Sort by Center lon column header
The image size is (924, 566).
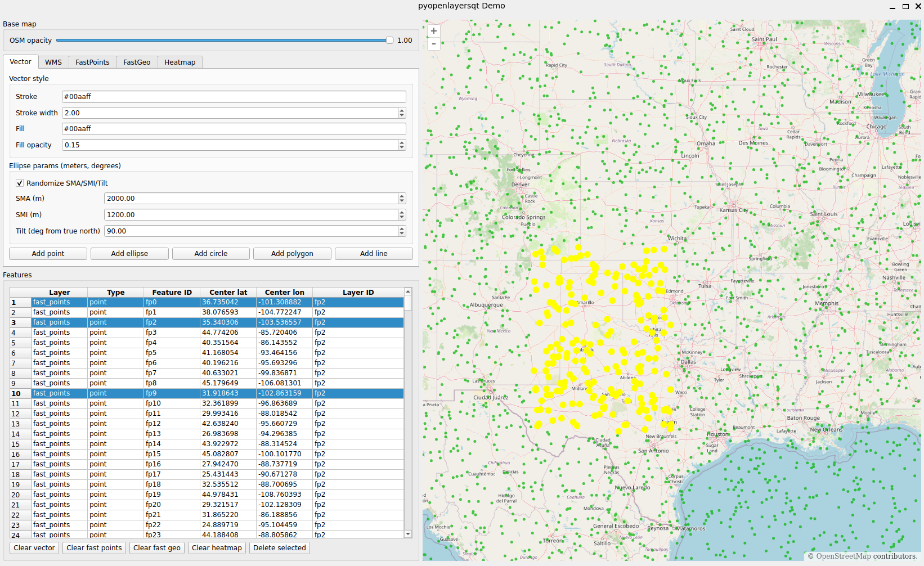(285, 293)
